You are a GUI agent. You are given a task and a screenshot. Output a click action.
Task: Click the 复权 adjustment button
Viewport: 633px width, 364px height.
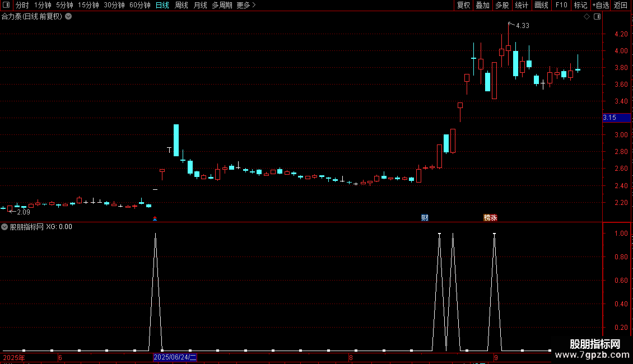click(463, 5)
